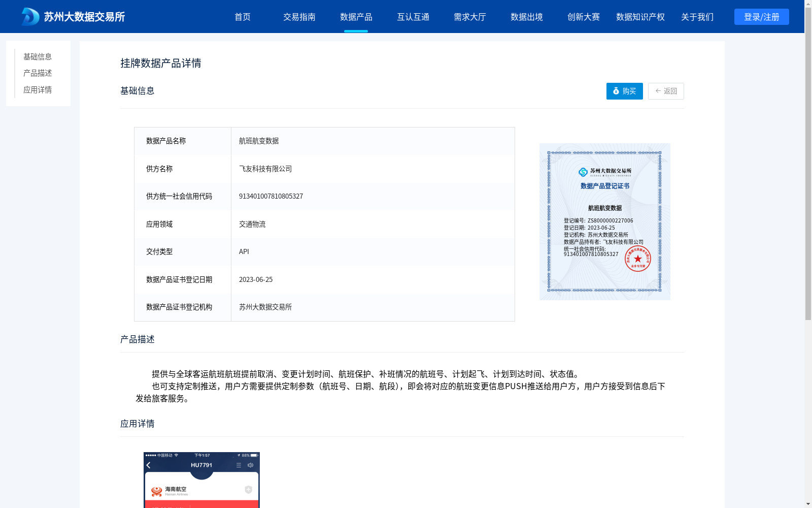Viewport: 812px width, 508px height.
Task: Select the 航班航变数据 product name cell
Action: 373,141
